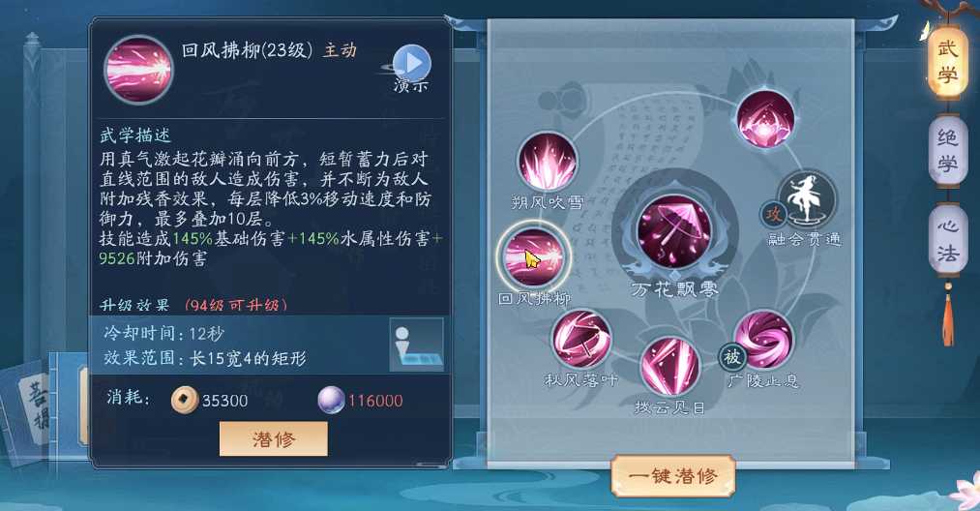Select the 秋风落叶 skill icon
The image size is (980, 511).
[x=580, y=340]
